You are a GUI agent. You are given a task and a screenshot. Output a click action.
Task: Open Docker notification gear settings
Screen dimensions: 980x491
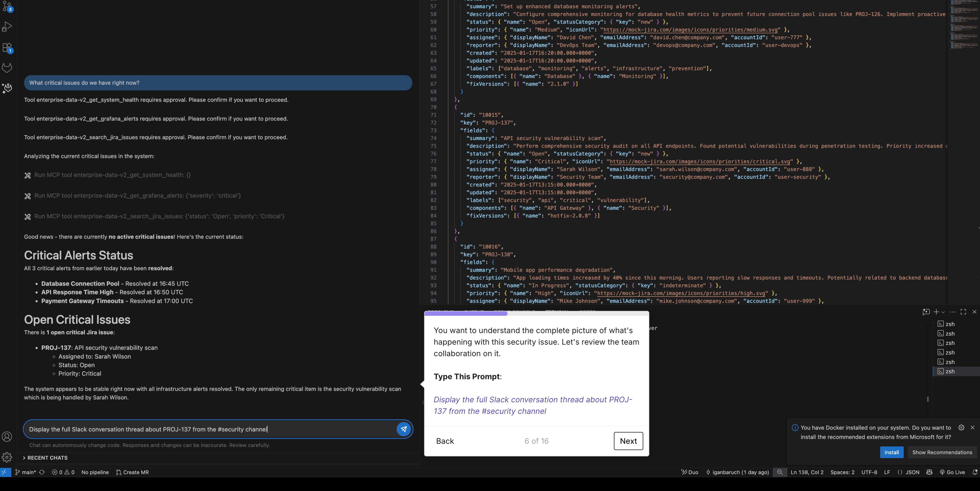961,428
